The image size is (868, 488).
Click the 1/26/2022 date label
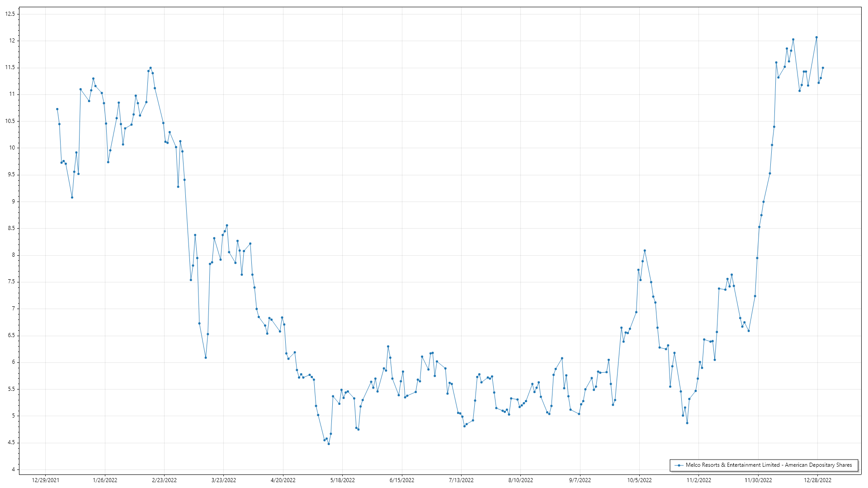tap(105, 480)
